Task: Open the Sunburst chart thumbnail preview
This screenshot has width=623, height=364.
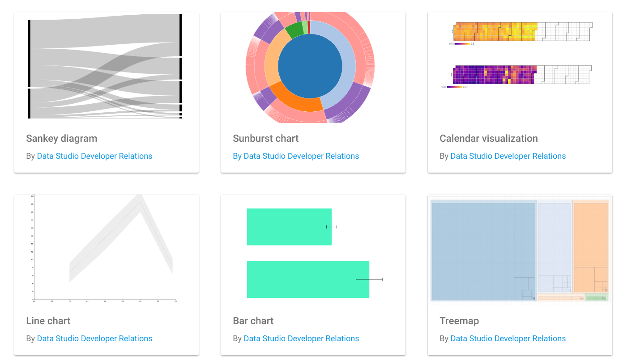Action: (313, 68)
